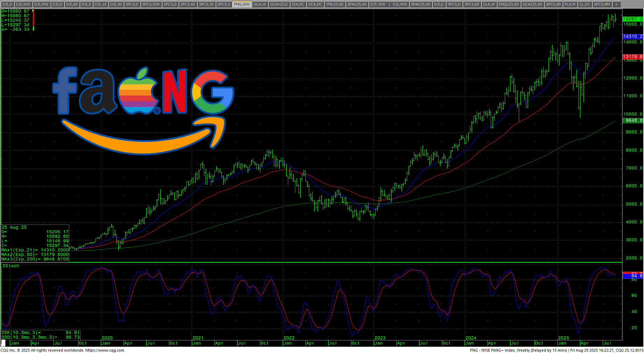Switch to the CL,DC tab
The image size is (644, 353).
click(x=585, y=4)
